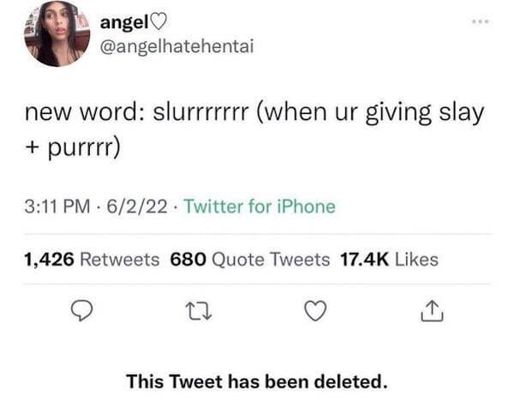Click the word slurrrrrrr in the tweet
The height and width of the screenshot is (420, 514).
200,111
